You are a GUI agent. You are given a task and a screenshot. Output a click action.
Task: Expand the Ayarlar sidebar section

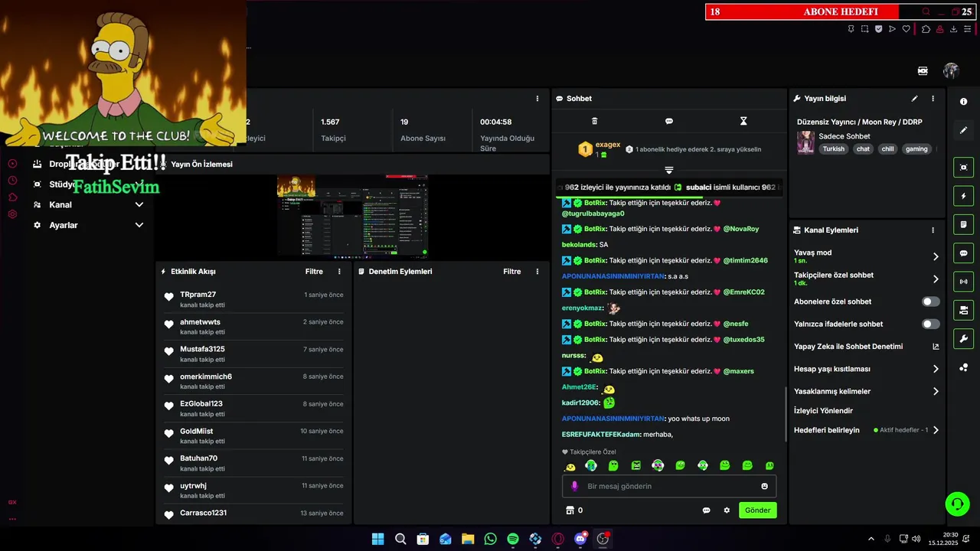139,225
